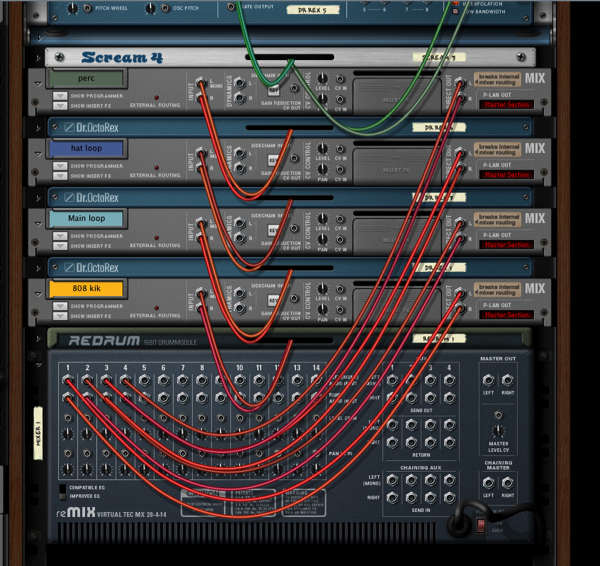Click the Main loop channel name label

86,218
